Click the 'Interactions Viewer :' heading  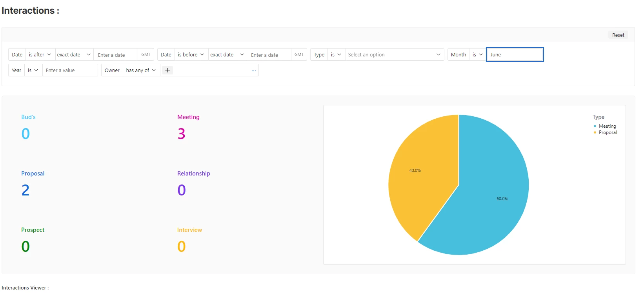[x=25, y=288]
